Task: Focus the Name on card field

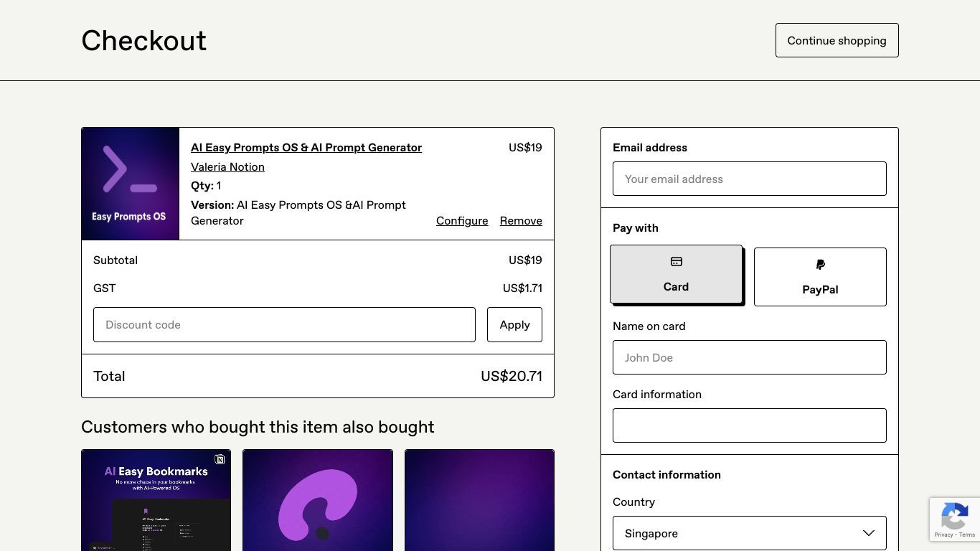Action: [x=749, y=357]
